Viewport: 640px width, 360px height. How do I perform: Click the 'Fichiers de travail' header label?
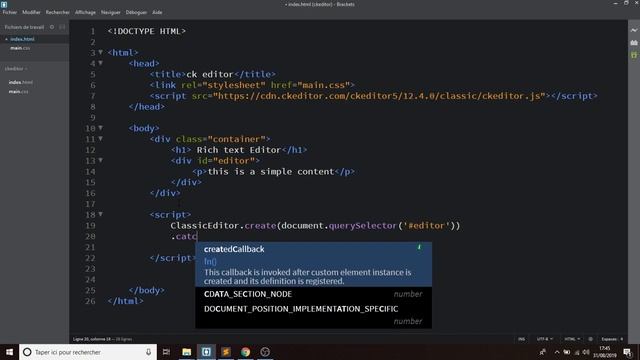pyautogui.click(x=24, y=27)
